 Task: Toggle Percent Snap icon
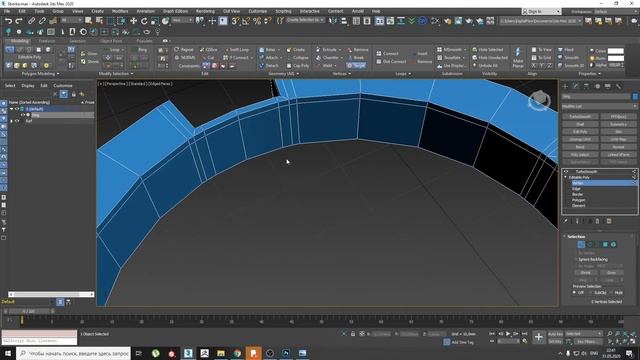click(257, 21)
